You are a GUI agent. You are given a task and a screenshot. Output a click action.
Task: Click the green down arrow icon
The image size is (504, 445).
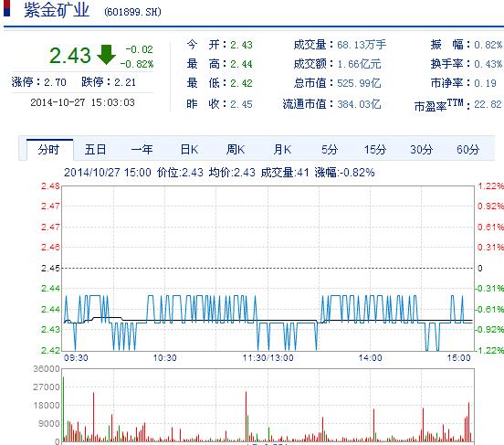pos(106,55)
